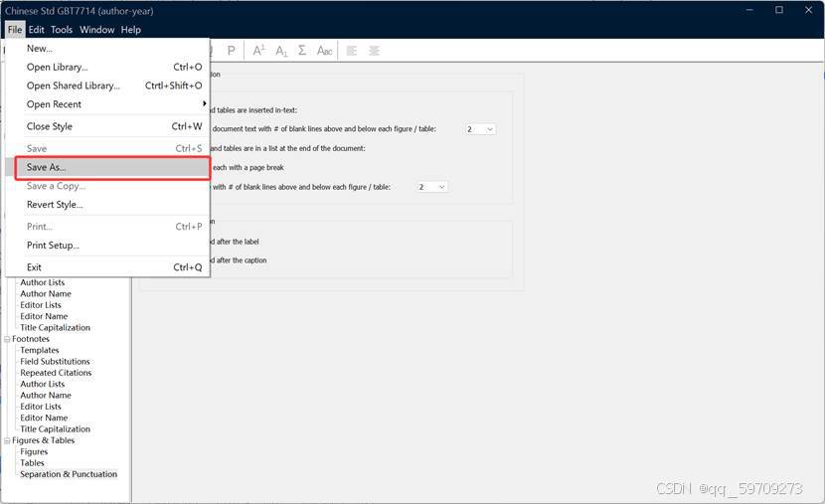Image resolution: width=825 pixels, height=504 pixels.
Task: Expand the Open Recent submenu
Action: click(107, 104)
